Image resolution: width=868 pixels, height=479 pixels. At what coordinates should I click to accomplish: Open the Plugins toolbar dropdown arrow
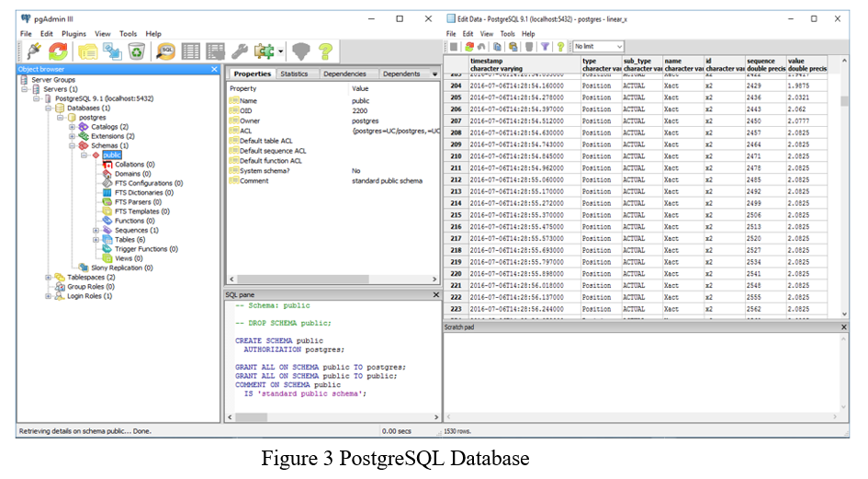coord(281,52)
